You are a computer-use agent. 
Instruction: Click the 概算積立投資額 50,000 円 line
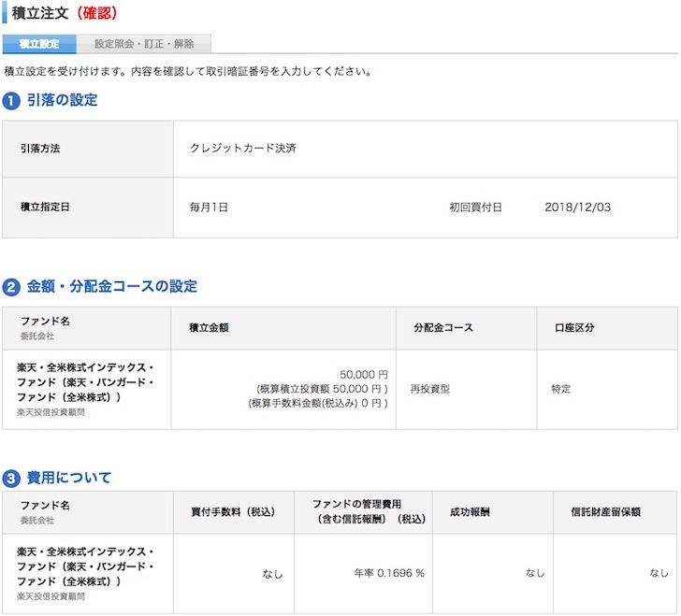(322, 389)
